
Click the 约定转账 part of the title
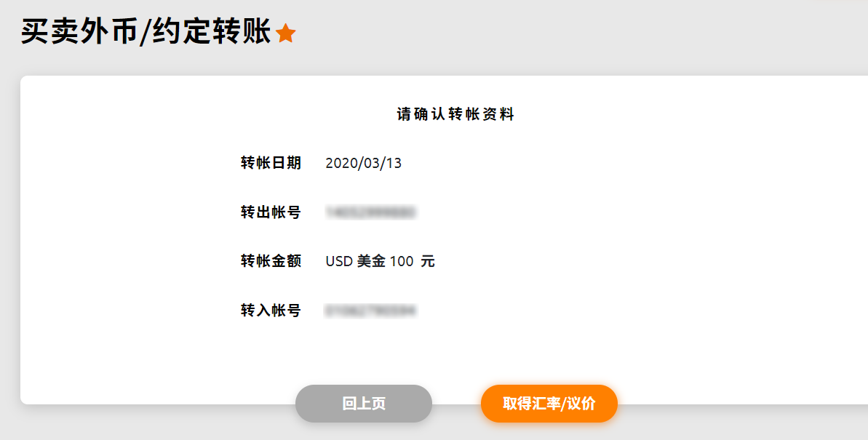point(211,32)
